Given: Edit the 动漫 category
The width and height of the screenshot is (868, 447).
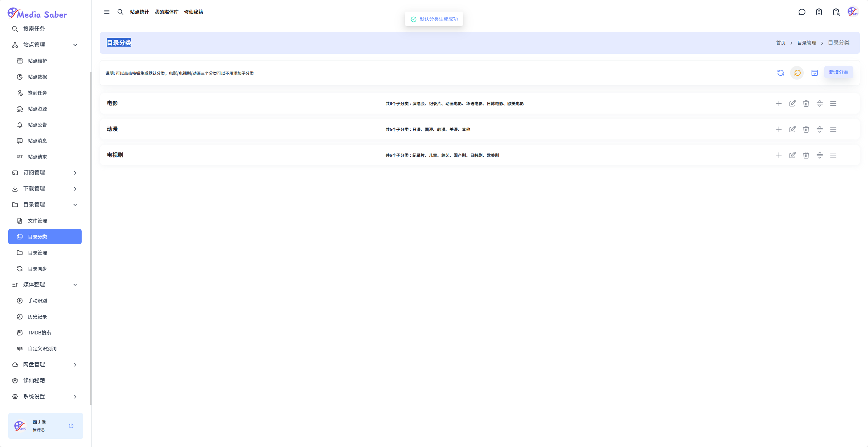Looking at the screenshot, I should pos(792,129).
